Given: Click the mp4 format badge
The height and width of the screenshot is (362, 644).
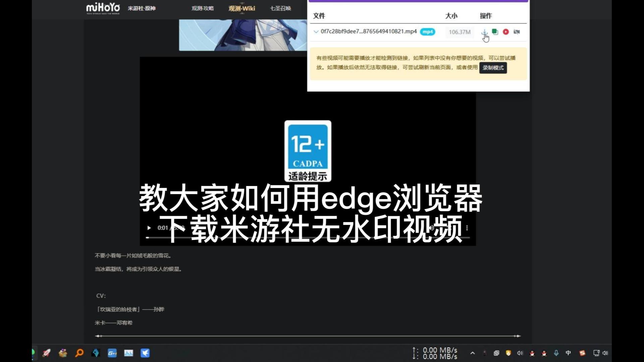Looking at the screenshot, I should click(x=427, y=32).
